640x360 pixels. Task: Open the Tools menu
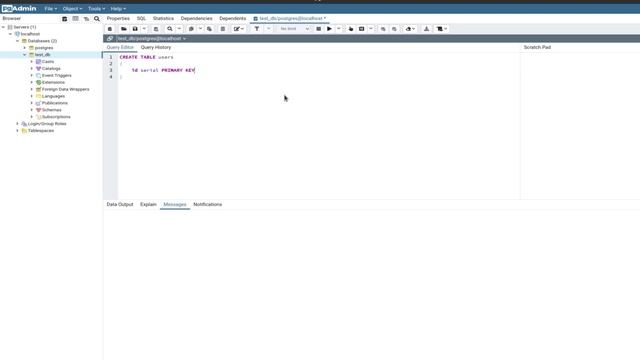(96, 9)
